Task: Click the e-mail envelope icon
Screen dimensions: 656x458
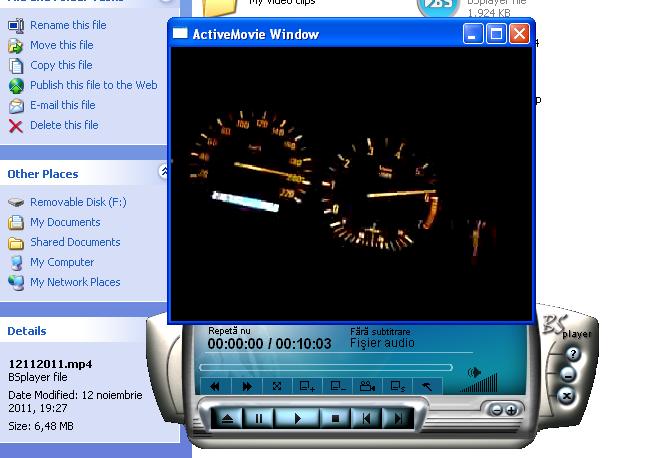Action: coord(16,106)
